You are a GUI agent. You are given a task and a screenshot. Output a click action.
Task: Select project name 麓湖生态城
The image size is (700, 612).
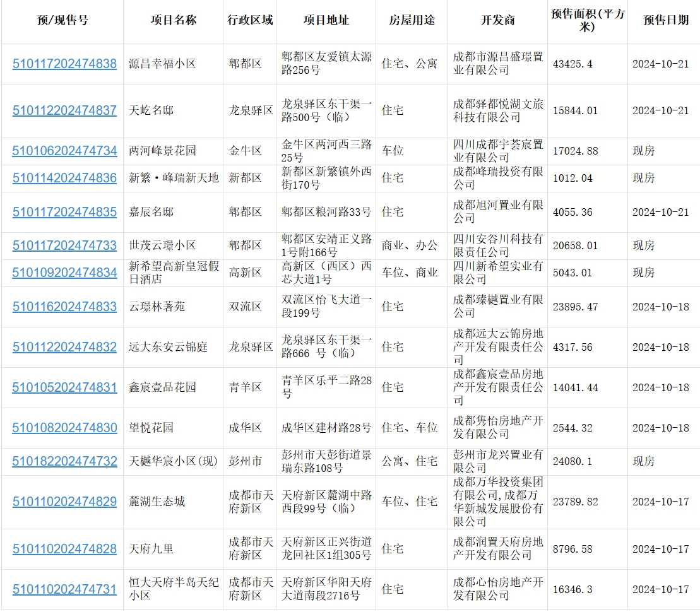pyautogui.click(x=157, y=502)
